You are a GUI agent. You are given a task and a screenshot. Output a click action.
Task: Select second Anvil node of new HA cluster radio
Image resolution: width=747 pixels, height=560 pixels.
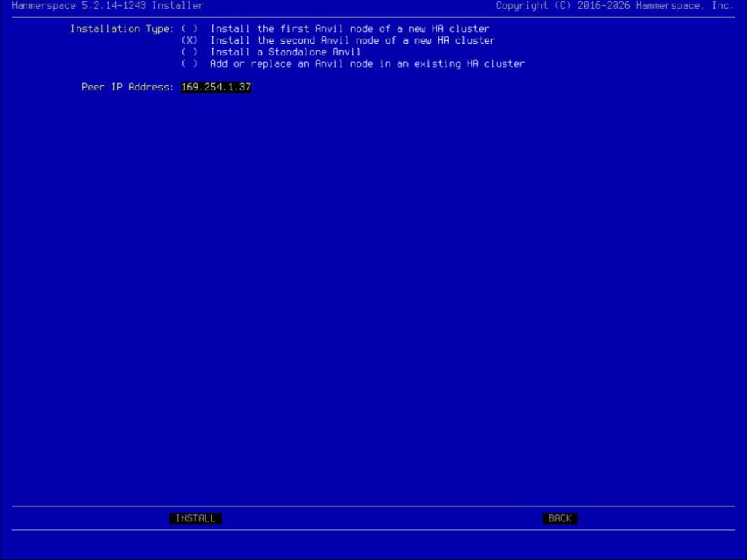189,41
